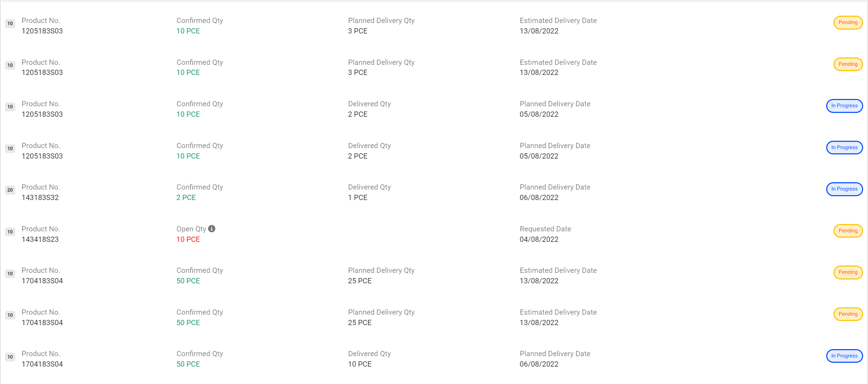Click green 2 PCE confirmed quantity
The width and height of the screenshot is (868, 384).
pos(186,198)
